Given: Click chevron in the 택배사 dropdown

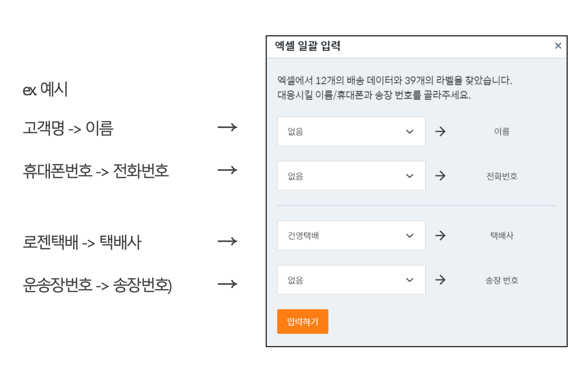Looking at the screenshot, I should click(x=410, y=236).
